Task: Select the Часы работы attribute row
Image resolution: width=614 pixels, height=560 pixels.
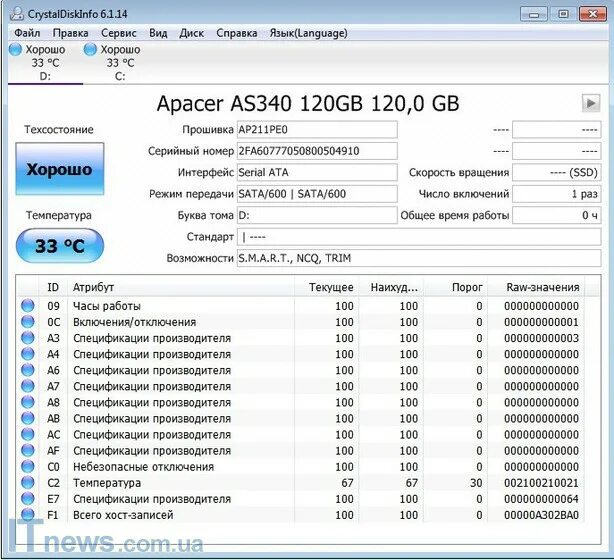Action: point(300,306)
